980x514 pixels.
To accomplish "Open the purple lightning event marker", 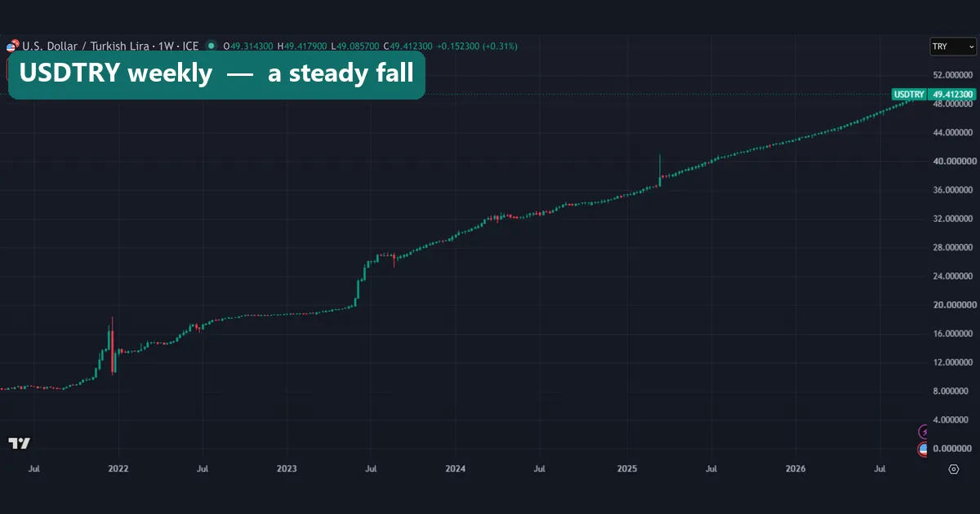I will 924,432.
